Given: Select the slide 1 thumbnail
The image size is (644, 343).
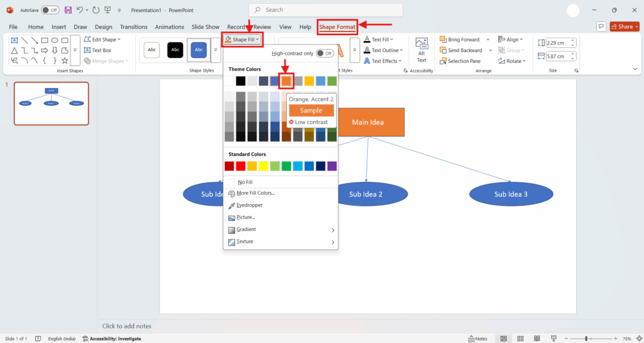Looking at the screenshot, I should (x=52, y=103).
